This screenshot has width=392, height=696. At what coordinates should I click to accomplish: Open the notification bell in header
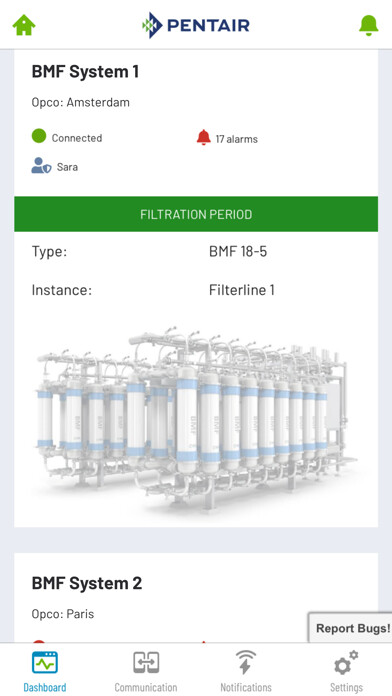[368, 25]
